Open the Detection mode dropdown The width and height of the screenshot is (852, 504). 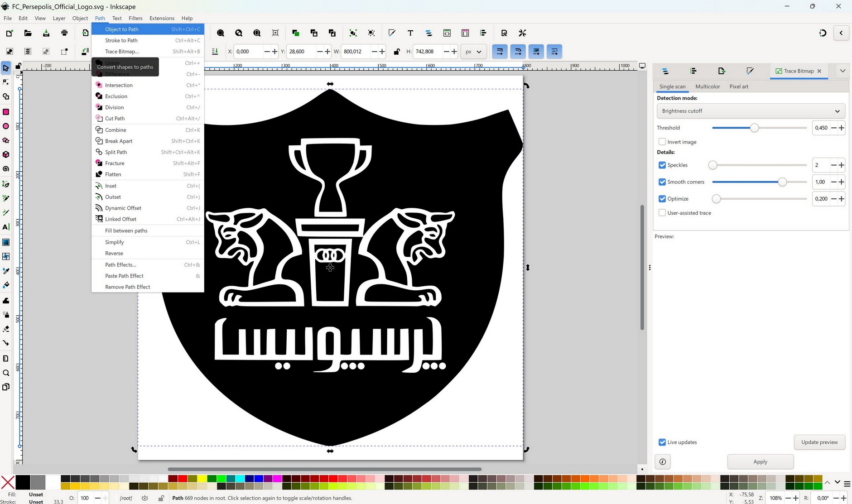[x=751, y=111]
